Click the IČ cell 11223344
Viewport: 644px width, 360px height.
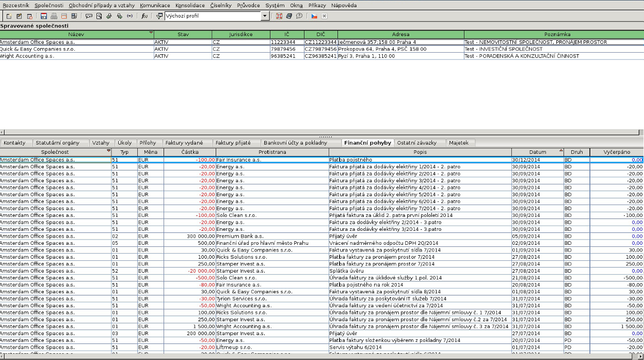pyautogui.click(x=286, y=42)
